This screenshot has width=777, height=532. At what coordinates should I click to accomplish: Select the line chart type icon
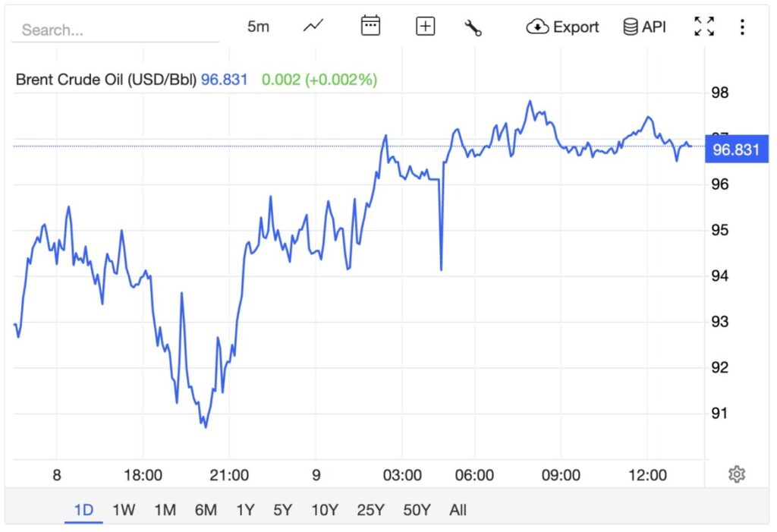(x=312, y=25)
